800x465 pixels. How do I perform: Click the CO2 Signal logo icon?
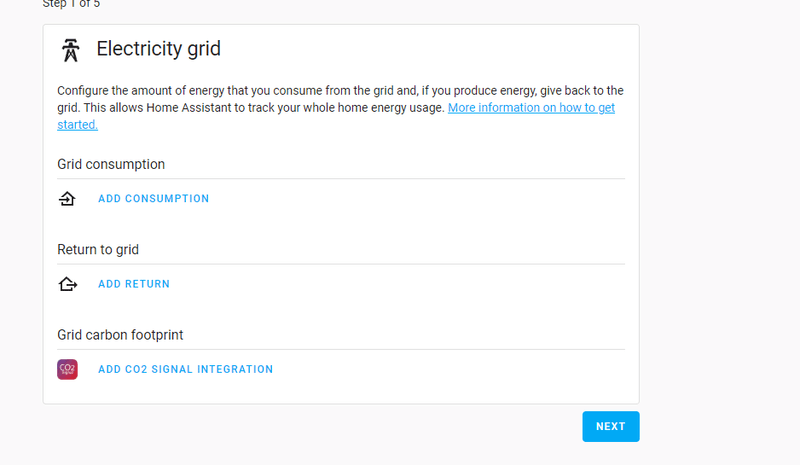[x=67, y=369]
